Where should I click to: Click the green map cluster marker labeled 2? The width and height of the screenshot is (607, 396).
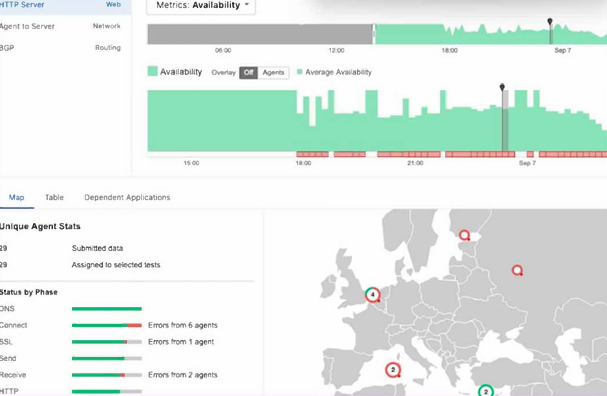tap(486, 391)
